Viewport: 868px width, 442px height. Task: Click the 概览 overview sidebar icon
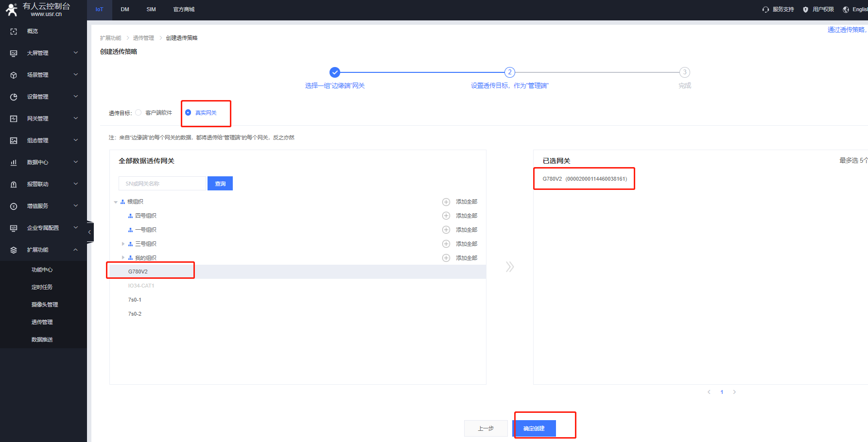(14, 31)
